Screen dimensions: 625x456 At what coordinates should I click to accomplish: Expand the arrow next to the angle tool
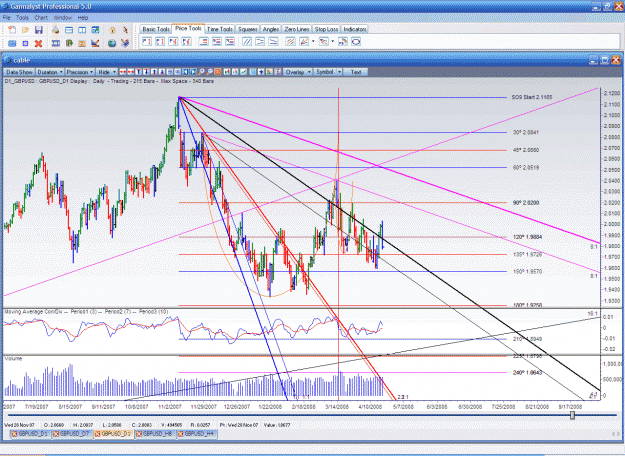point(313,41)
